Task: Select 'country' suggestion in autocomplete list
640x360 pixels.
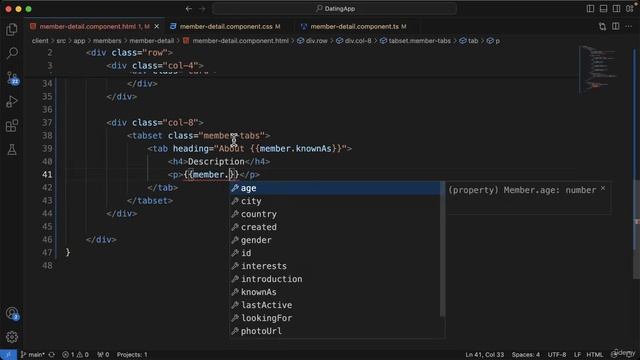Action: (x=335, y=214)
